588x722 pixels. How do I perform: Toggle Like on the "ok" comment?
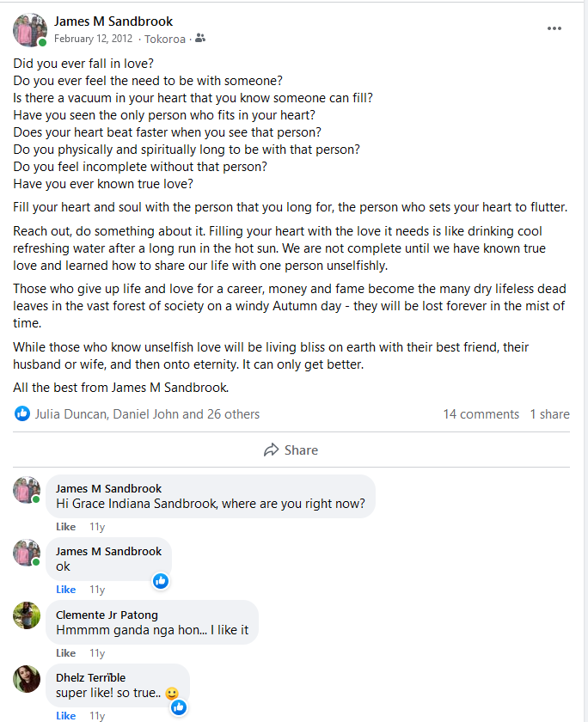[x=65, y=590]
